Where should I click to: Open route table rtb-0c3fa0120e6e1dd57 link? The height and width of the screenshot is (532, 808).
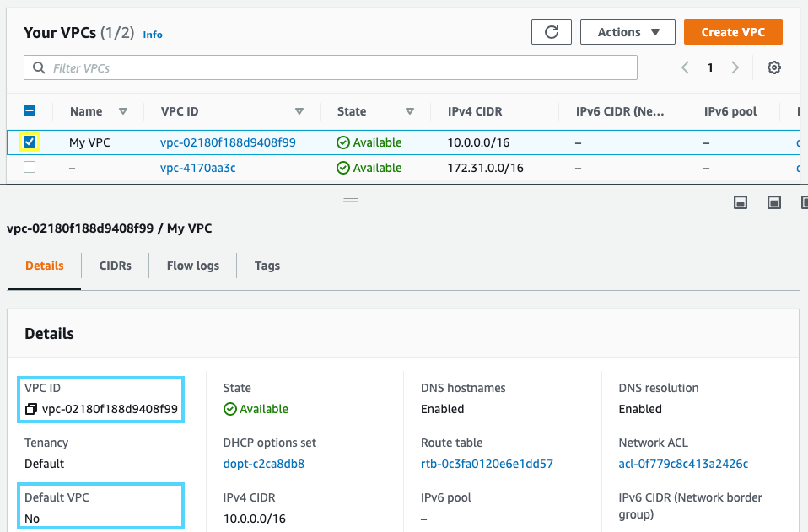click(487, 464)
